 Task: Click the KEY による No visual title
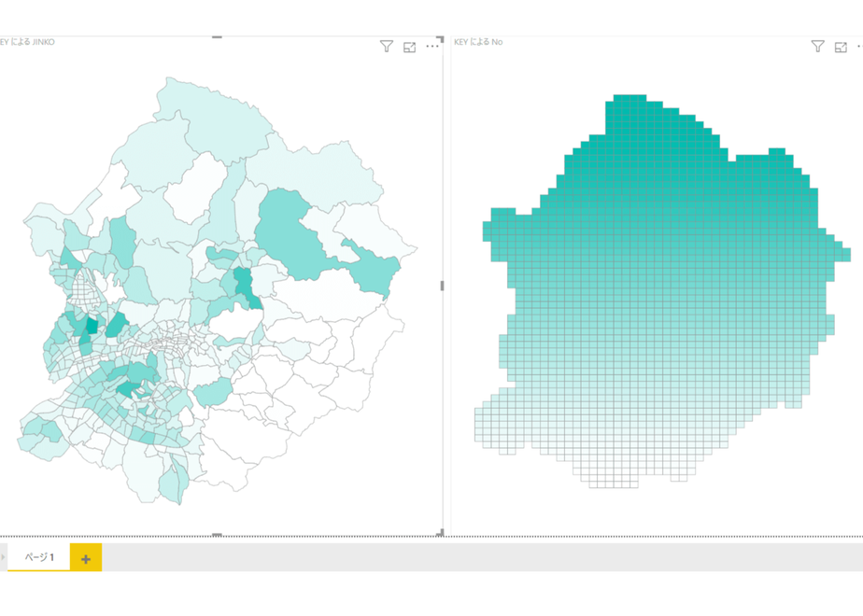click(478, 42)
